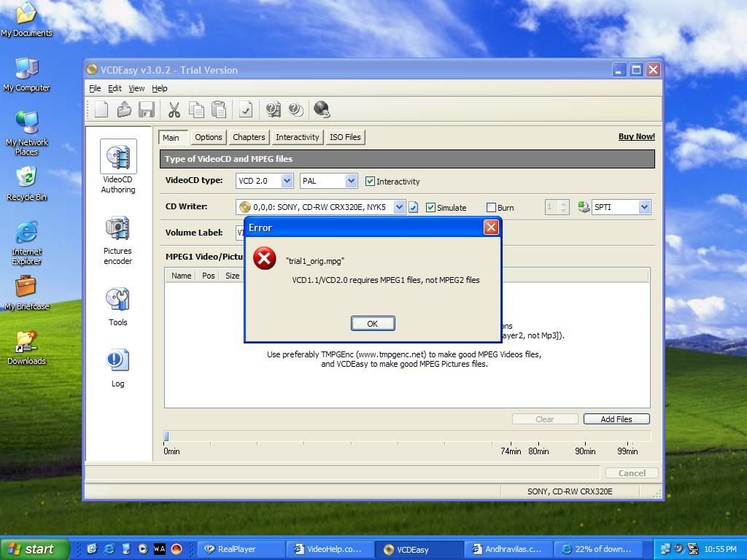Click the drive icon beside SPTI dropdown
The width and height of the screenshot is (747, 560).
pos(584,206)
